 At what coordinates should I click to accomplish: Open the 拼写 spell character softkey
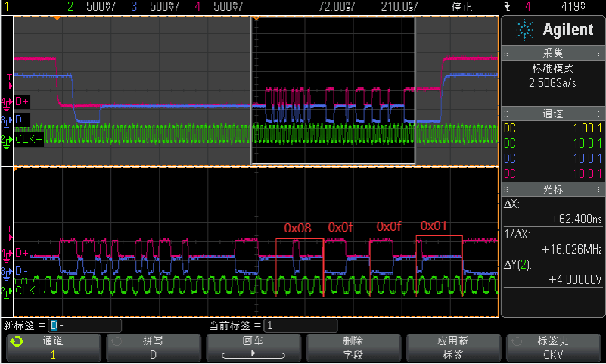tap(152, 347)
